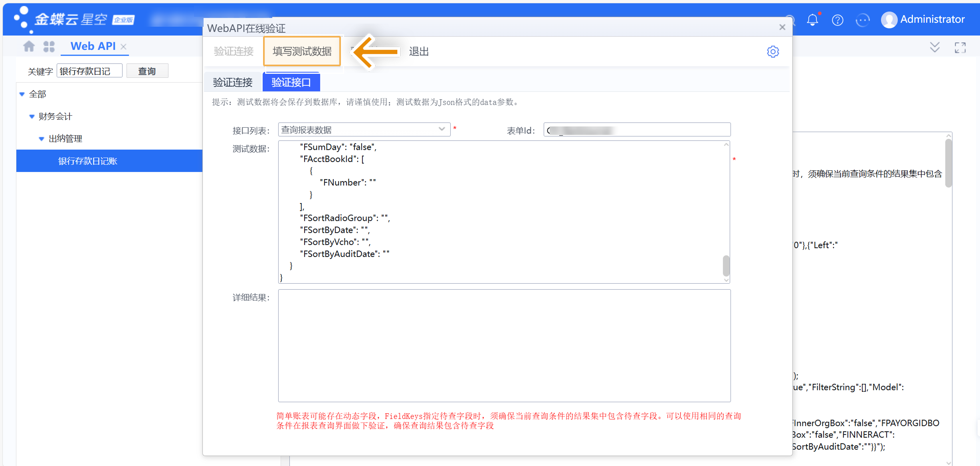Click the 测试数据 textarea scrollbar thumb
This screenshot has width=980, height=466.
(726, 265)
